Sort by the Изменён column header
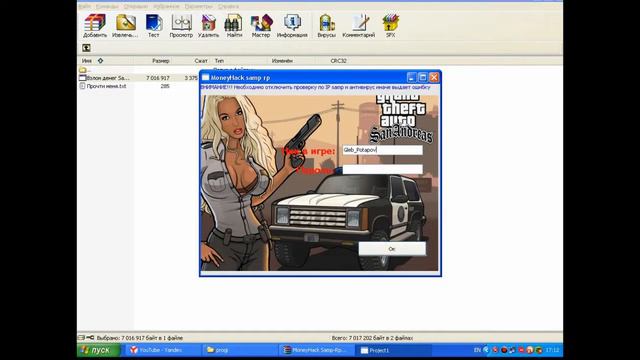The height and width of the screenshot is (360, 640). pos(282,61)
